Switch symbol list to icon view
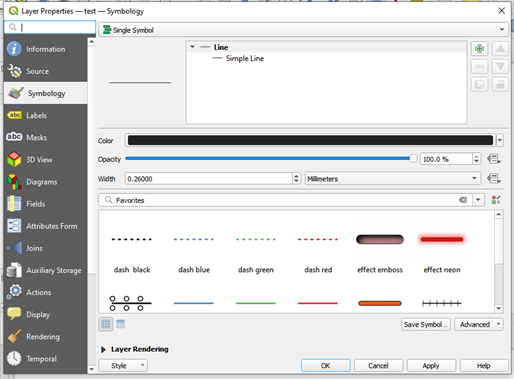The height and width of the screenshot is (379, 514). tap(106, 324)
